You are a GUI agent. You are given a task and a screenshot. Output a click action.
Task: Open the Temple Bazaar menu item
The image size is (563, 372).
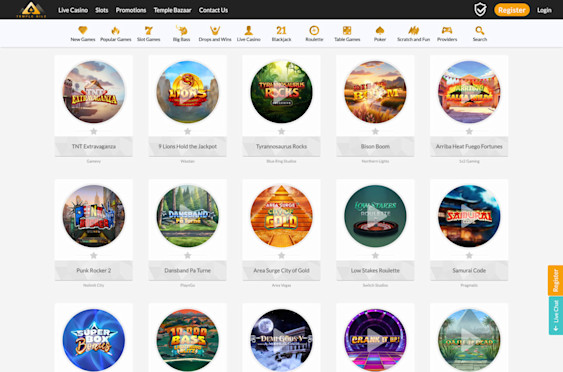[172, 10]
